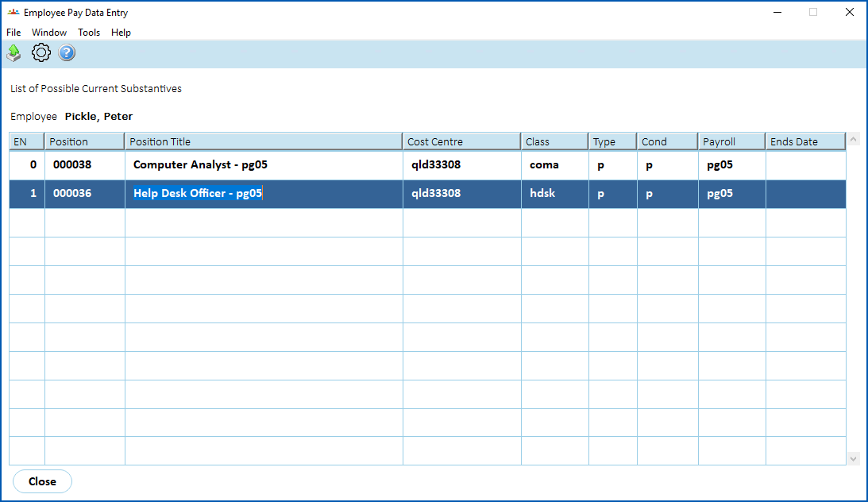Minimize the Employee Pay Data Entry window

coord(777,12)
